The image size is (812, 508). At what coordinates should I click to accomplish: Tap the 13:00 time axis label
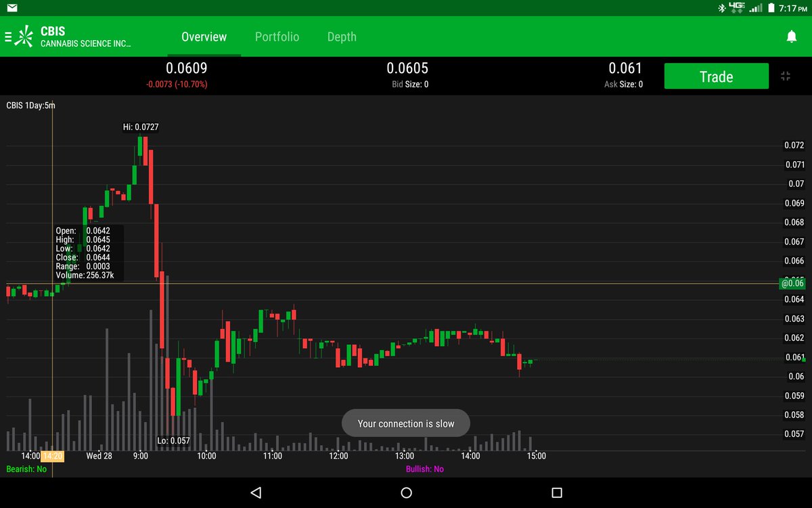pos(404,456)
